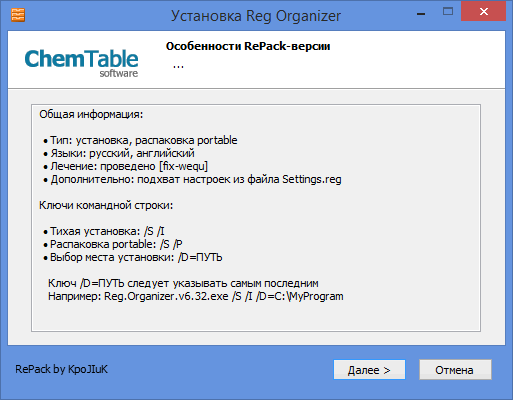Screen dimensions: 513x400
Task: Select the Особенности RePack-версии heading
Action: [248, 46]
